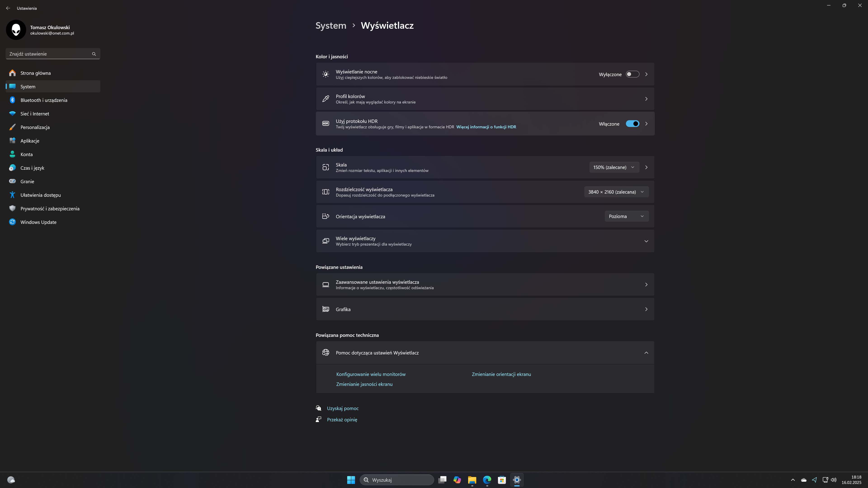Screen dimensions: 868x488
Task: Open Microsoft Edge from the taskbar
Action: point(487,480)
